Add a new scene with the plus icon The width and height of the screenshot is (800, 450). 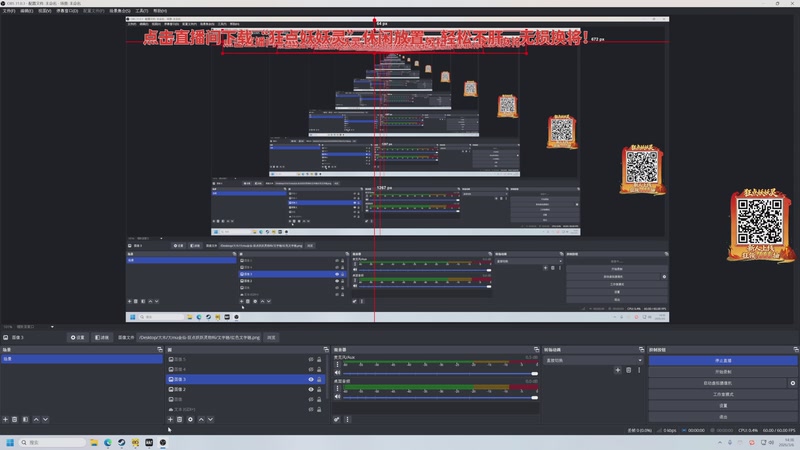click(5, 419)
